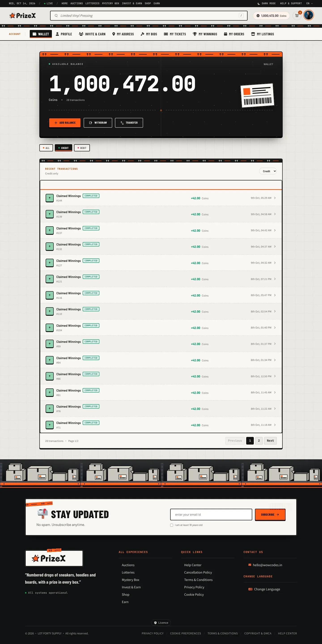The image size is (322, 644).
Task: Open the shopping cart icon
Action: coord(297,15)
